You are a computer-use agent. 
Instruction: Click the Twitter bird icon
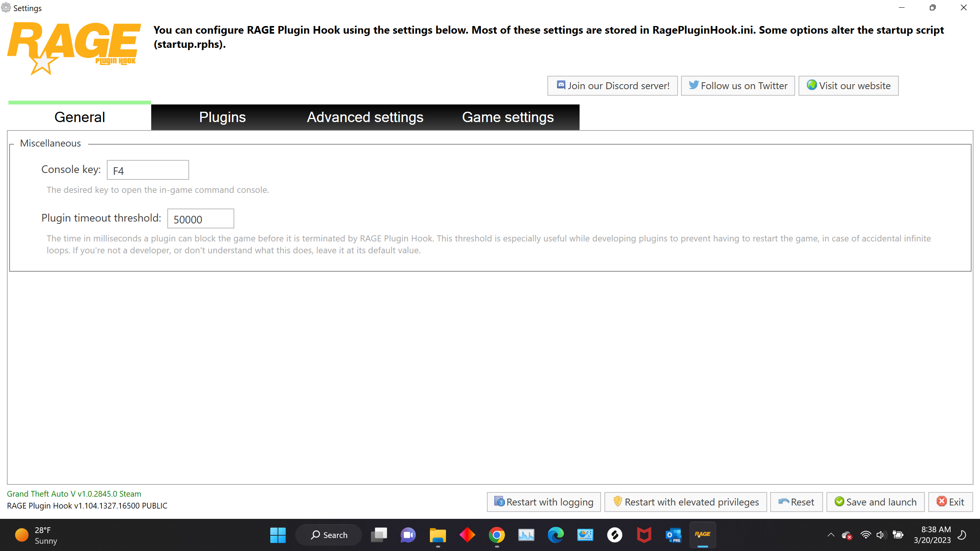(693, 85)
